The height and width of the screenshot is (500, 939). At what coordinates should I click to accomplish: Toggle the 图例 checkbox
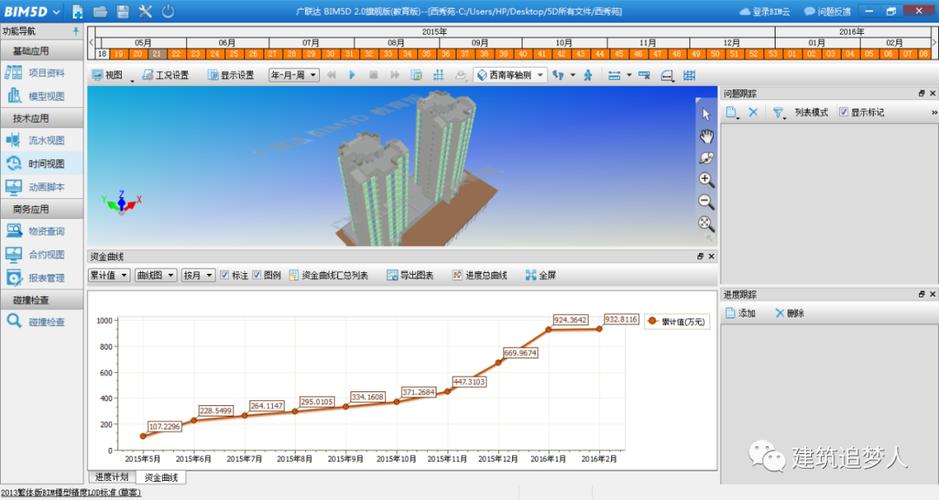click(257, 275)
